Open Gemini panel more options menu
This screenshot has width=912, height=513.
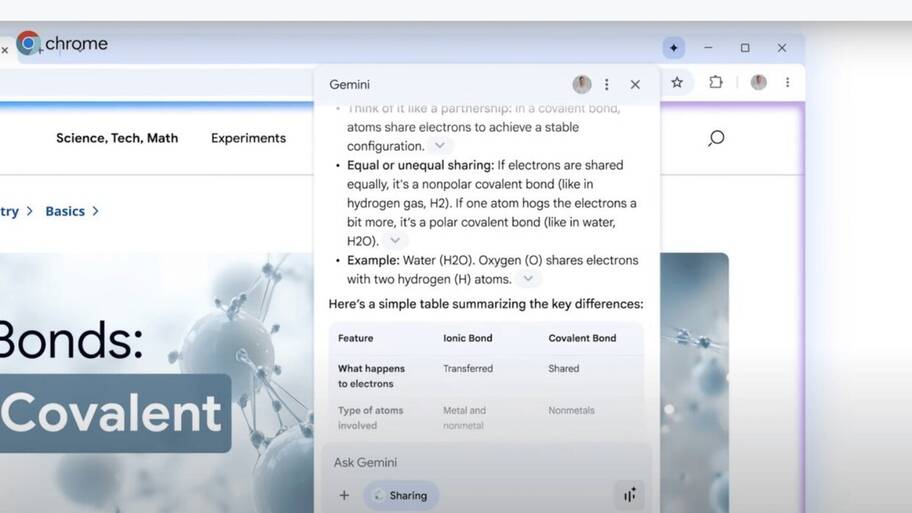(607, 84)
